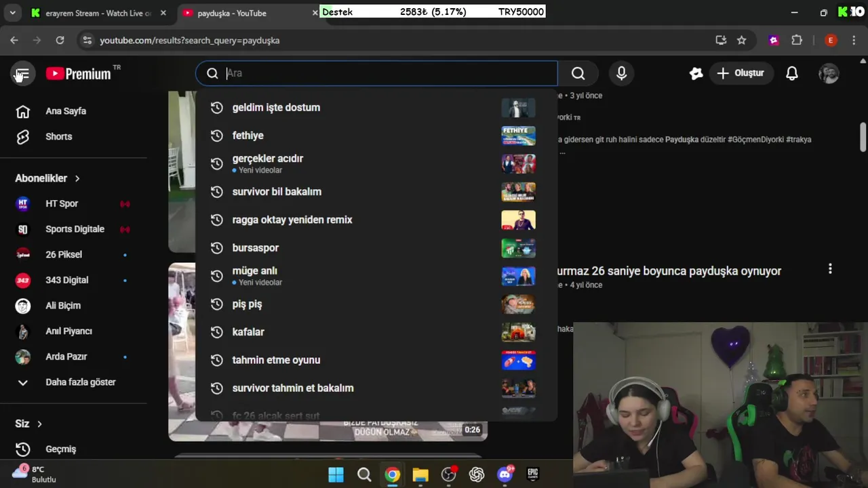Open more options for the paydușka video
868x488 pixels.
pyautogui.click(x=830, y=269)
